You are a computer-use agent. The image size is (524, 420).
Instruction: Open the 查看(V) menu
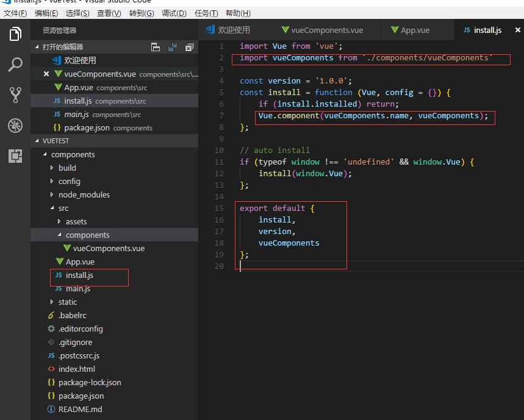coord(109,13)
